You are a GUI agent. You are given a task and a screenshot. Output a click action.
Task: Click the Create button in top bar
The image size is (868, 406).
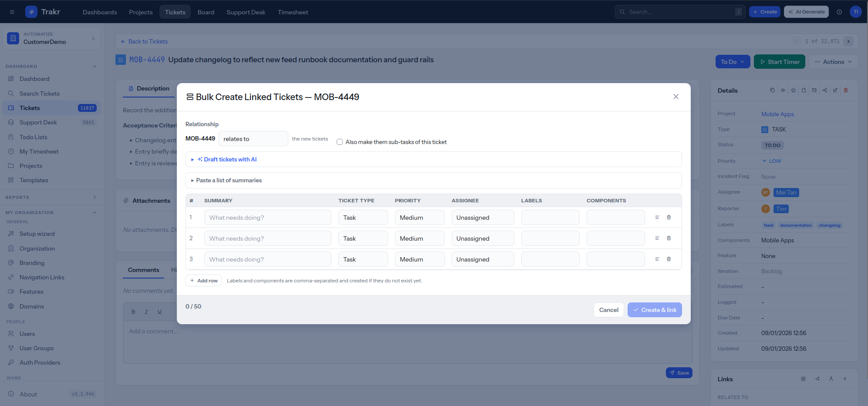(764, 12)
